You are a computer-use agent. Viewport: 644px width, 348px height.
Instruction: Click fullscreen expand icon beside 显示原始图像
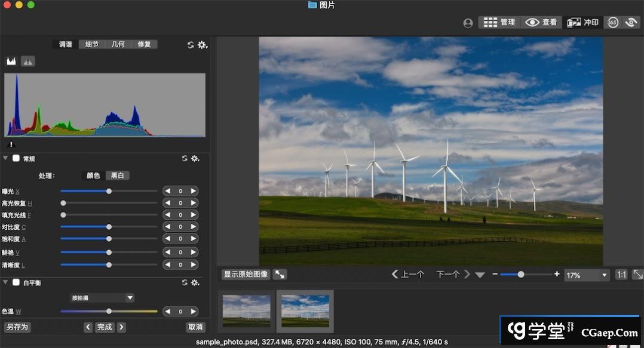point(280,275)
